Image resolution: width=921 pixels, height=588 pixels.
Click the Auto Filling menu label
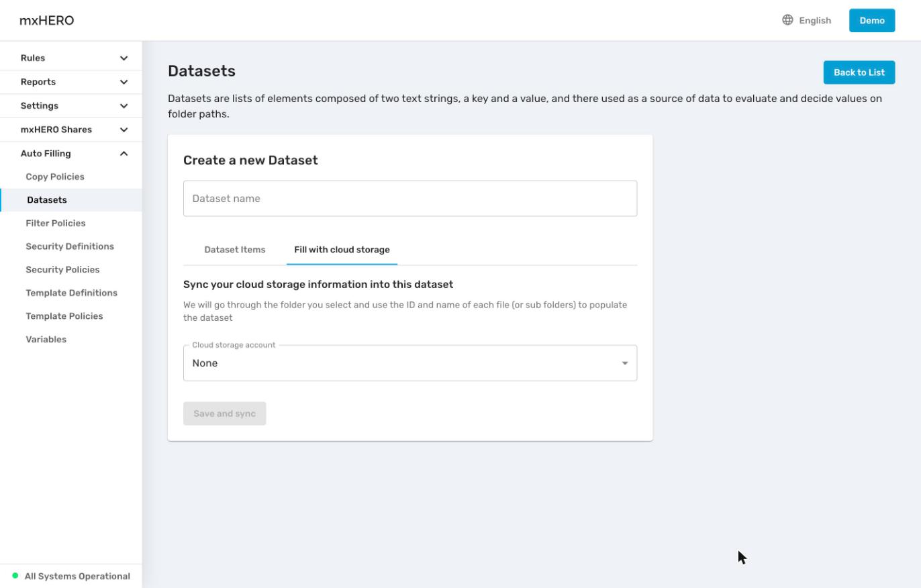pyautogui.click(x=46, y=154)
